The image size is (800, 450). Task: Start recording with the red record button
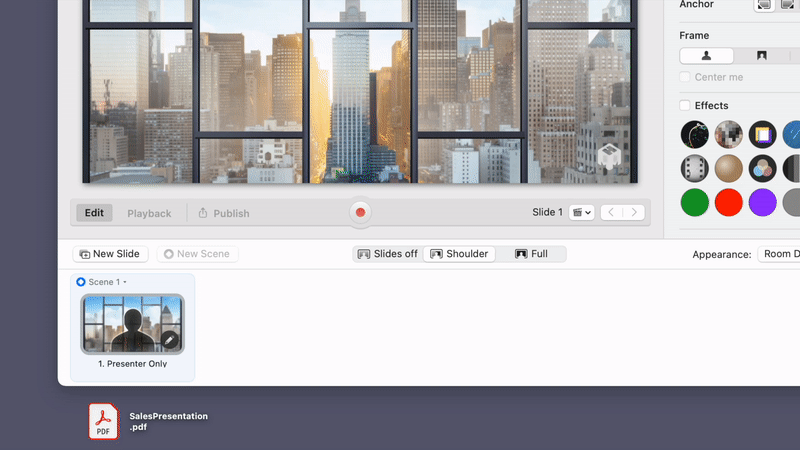[360, 212]
